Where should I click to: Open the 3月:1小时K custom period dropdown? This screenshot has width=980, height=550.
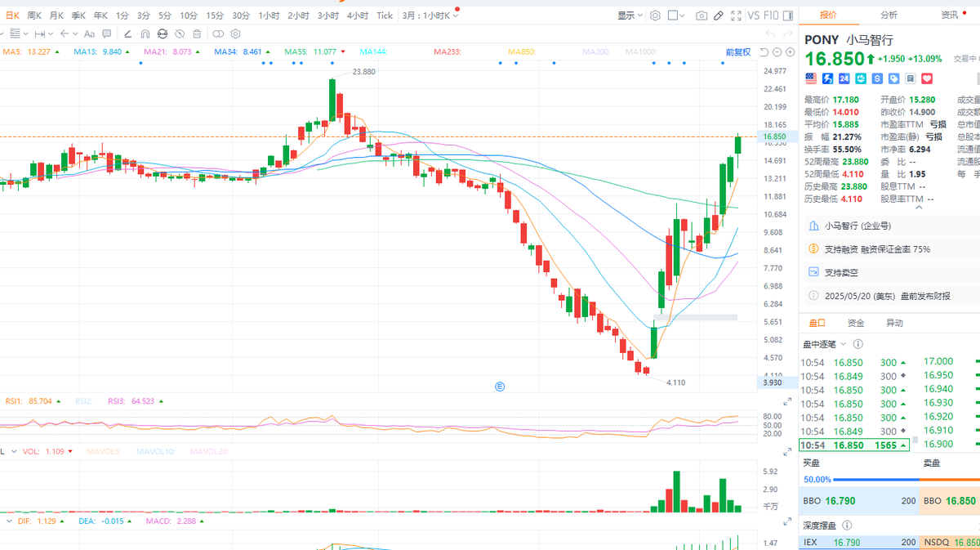(430, 16)
